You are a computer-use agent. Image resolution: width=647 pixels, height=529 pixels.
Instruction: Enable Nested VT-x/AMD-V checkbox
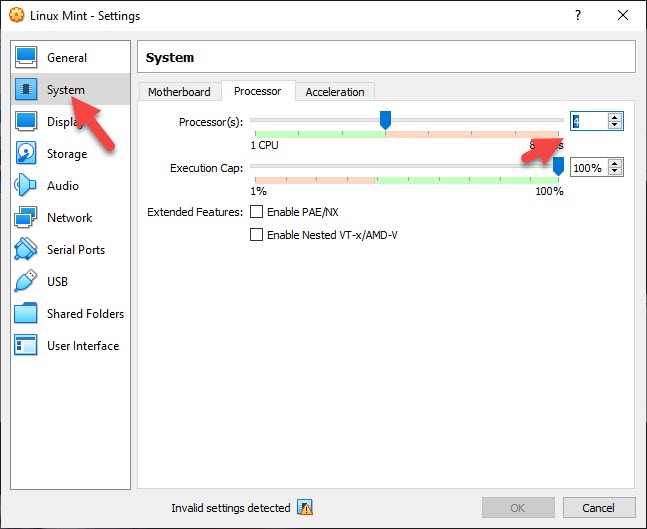coord(257,235)
